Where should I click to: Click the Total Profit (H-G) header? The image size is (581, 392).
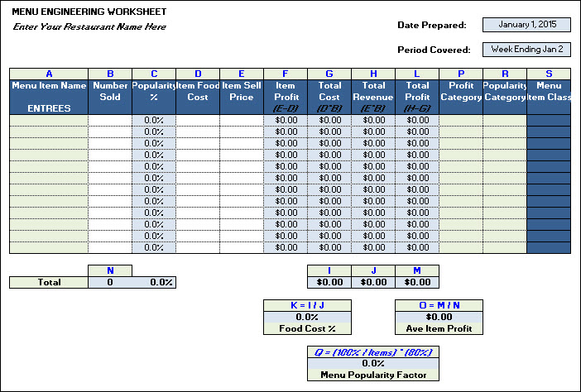coord(417,97)
